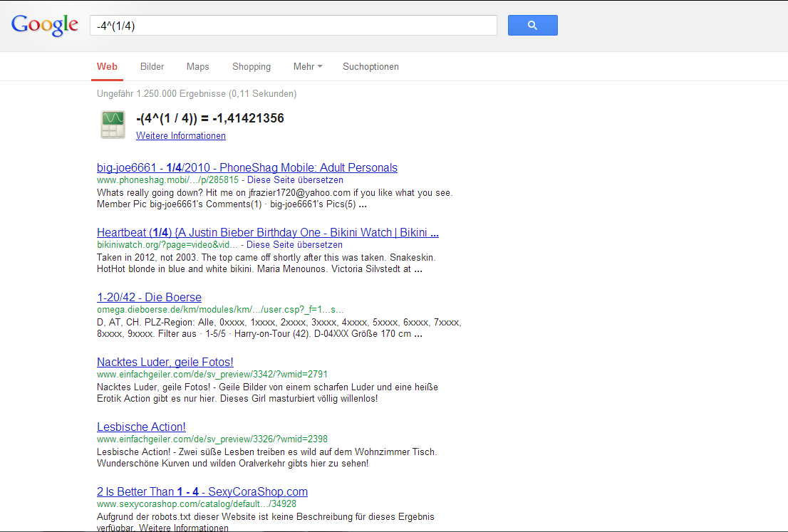Select the Web tab
788x532 pixels.
click(107, 67)
